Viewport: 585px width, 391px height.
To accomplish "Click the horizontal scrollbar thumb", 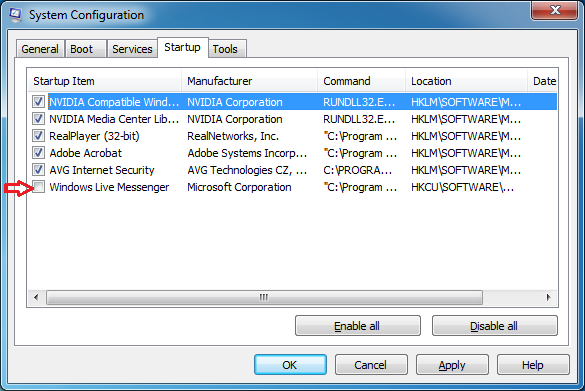I will click(264, 297).
